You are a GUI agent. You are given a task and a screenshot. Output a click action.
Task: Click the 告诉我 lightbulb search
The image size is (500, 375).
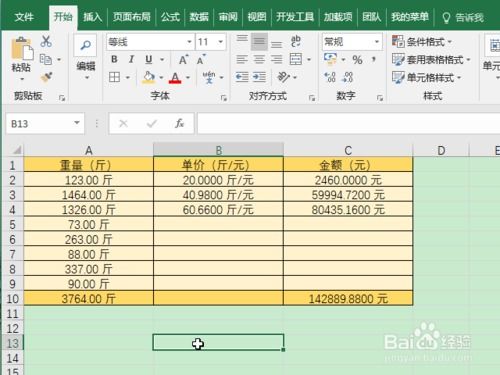point(463,17)
